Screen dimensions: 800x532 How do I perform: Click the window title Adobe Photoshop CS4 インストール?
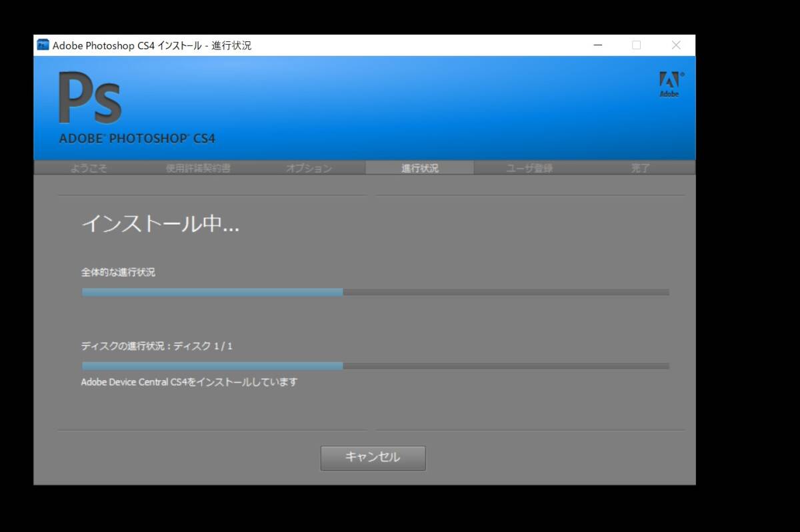152,45
